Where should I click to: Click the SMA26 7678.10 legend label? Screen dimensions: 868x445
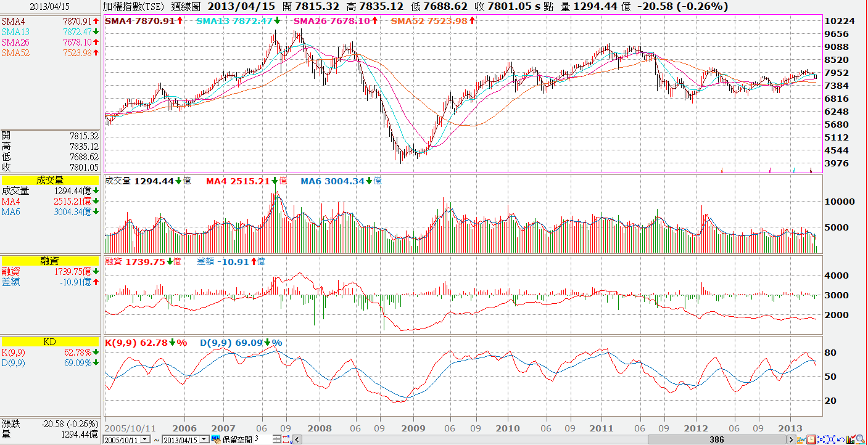coord(336,21)
